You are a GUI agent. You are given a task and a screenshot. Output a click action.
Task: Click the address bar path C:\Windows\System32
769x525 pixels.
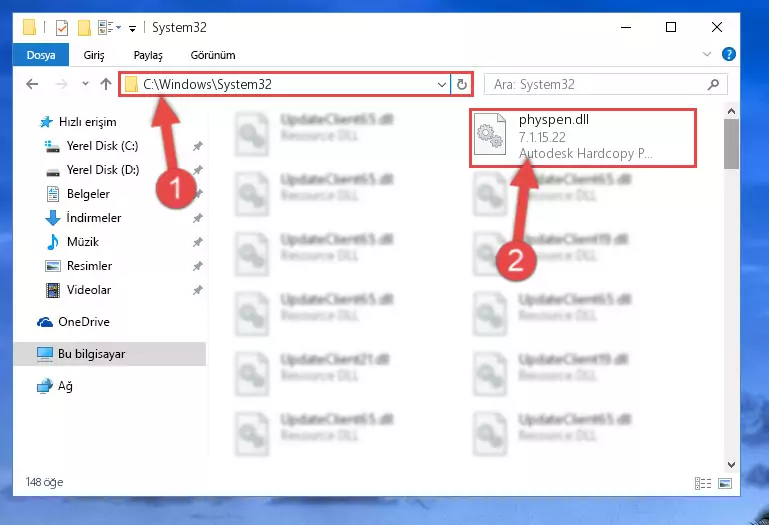pyautogui.click(x=207, y=84)
